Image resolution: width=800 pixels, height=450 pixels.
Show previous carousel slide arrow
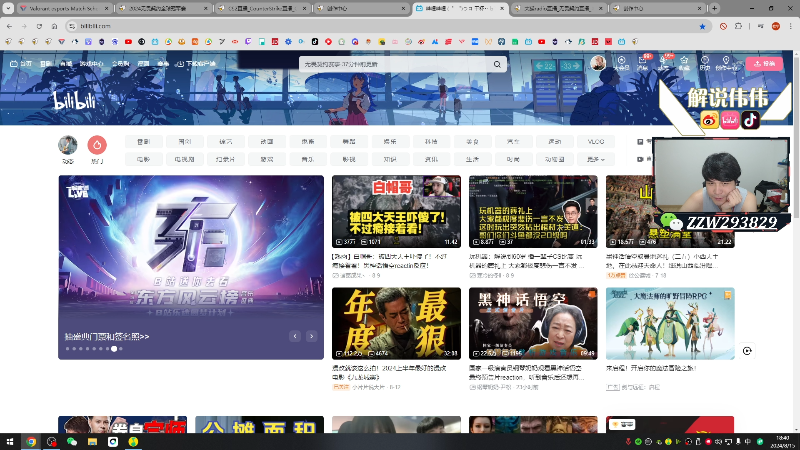(x=295, y=336)
